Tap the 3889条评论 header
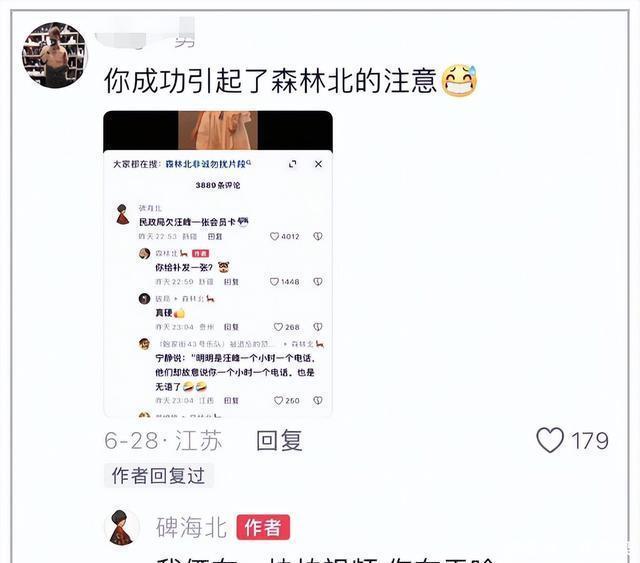640x563 pixels. point(218,185)
